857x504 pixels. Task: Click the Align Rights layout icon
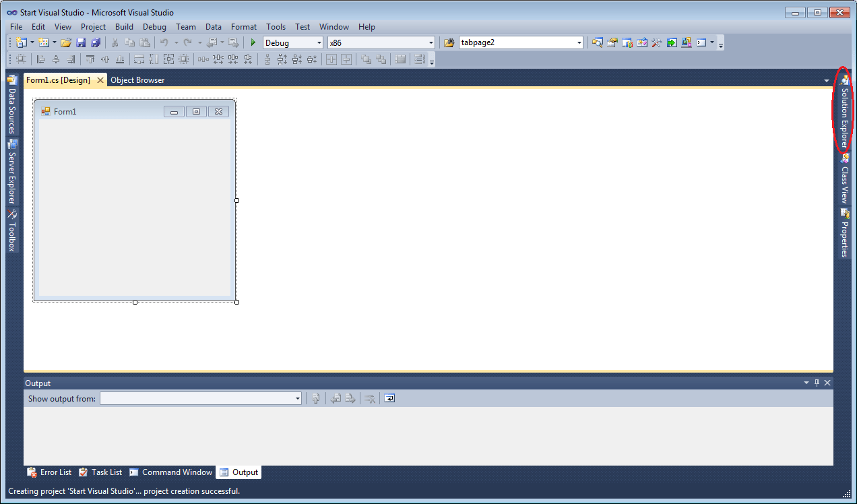(x=71, y=59)
